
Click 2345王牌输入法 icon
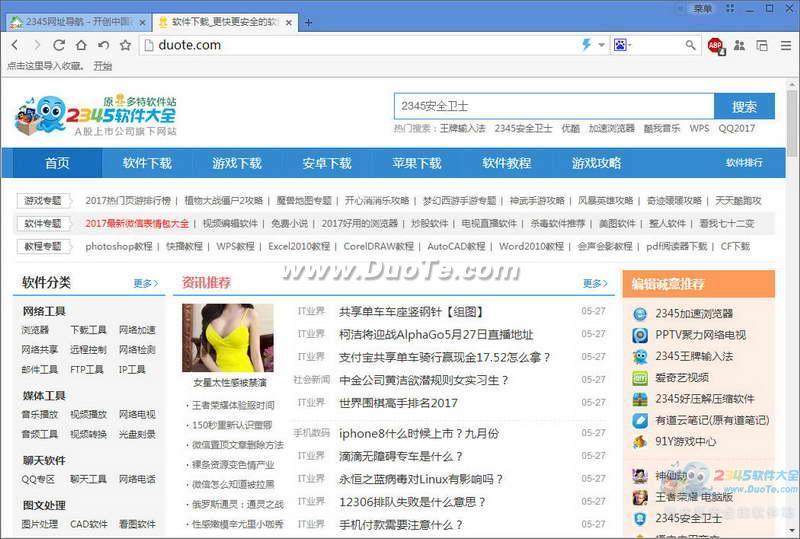pyautogui.click(x=640, y=356)
